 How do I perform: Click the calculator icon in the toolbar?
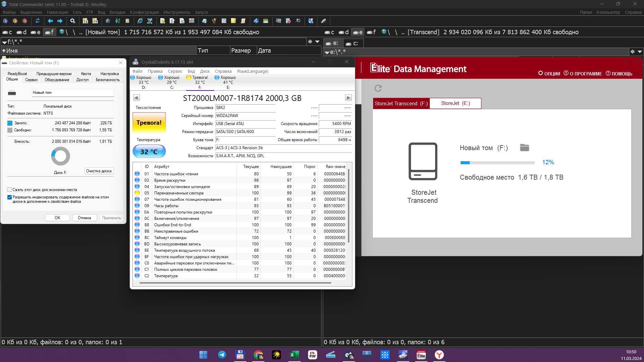[x=224, y=21]
